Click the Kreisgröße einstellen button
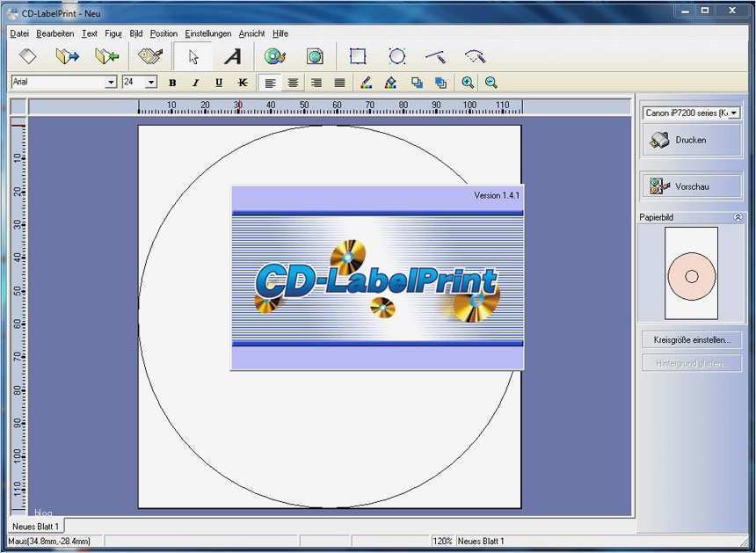This screenshot has width=756, height=553. pos(691,339)
